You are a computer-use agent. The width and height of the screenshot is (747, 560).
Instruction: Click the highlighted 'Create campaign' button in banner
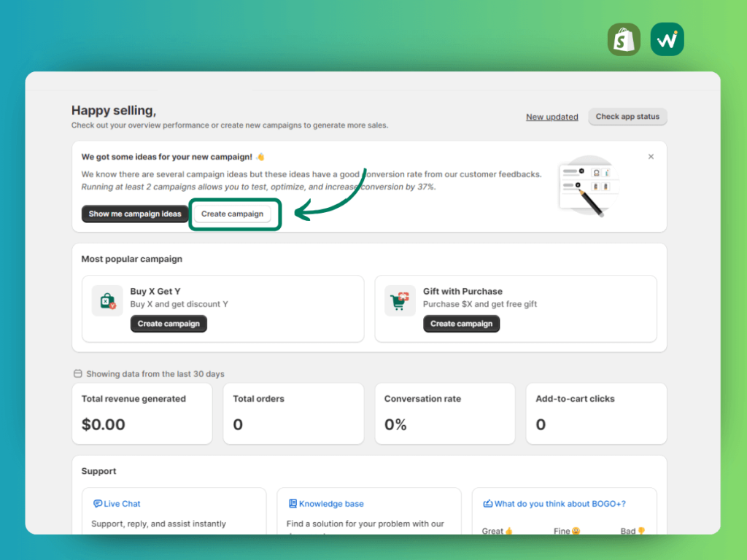click(x=232, y=214)
